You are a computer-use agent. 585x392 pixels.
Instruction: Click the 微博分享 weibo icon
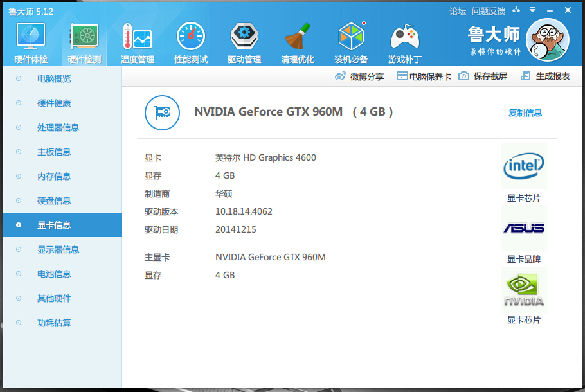tap(340, 76)
